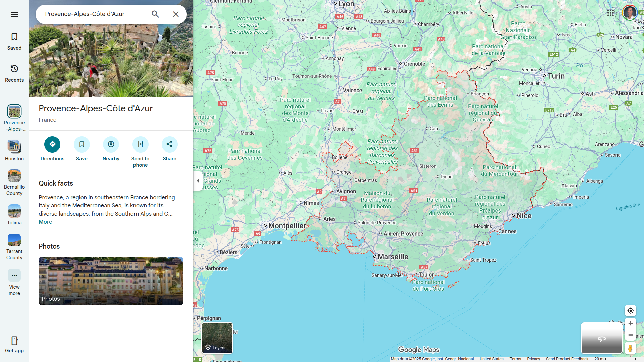The height and width of the screenshot is (362, 644).
Task: Expand Quick facts with More link
Action: point(45,222)
